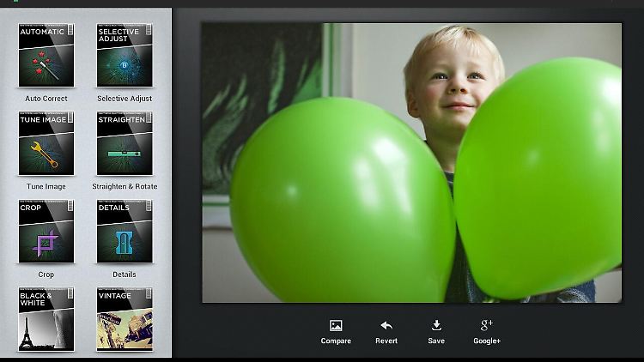644x362 pixels.
Task: Click the Compare picture icon
Action: point(336,325)
